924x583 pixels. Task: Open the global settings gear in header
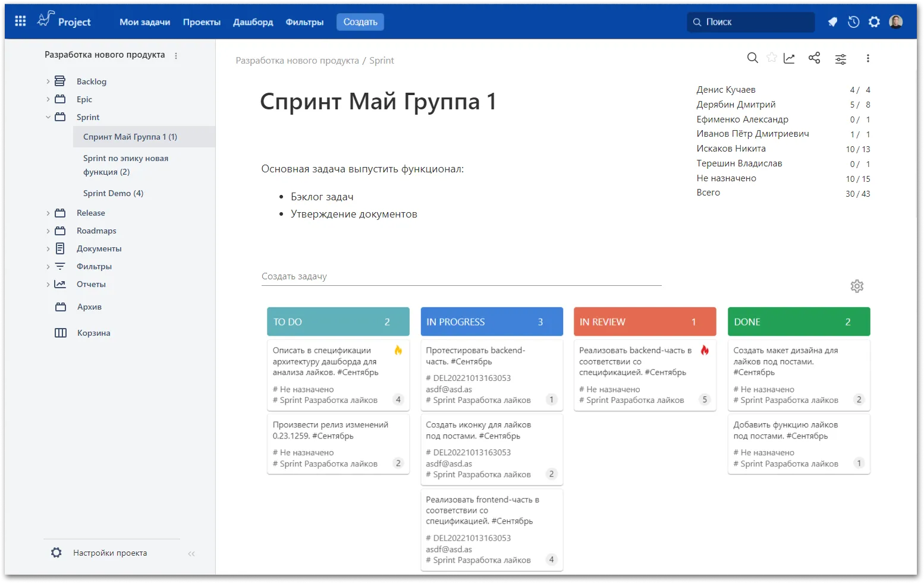click(x=874, y=22)
